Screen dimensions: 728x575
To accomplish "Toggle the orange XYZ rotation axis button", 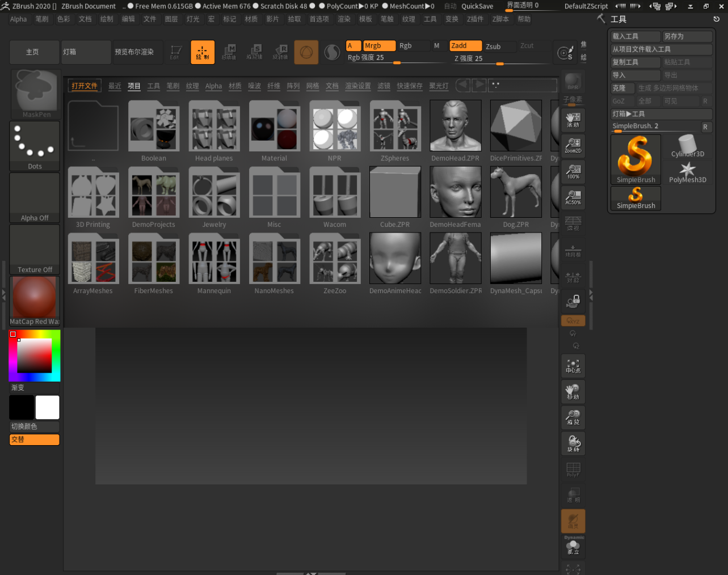I will (x=573, y=320).
